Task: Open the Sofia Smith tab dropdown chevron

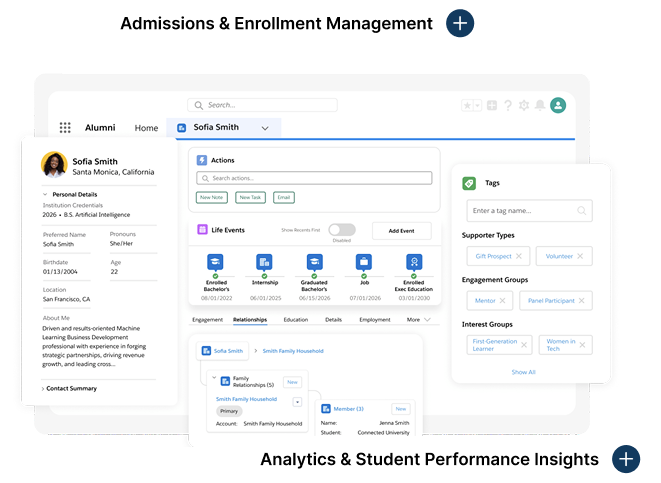Action: 265,128
